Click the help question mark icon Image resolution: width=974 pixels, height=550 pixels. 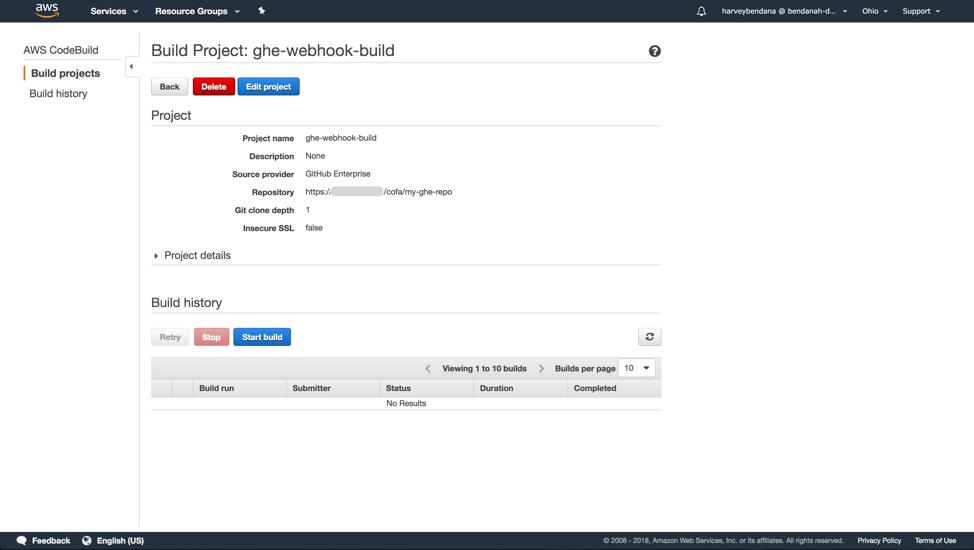point(655,51)
